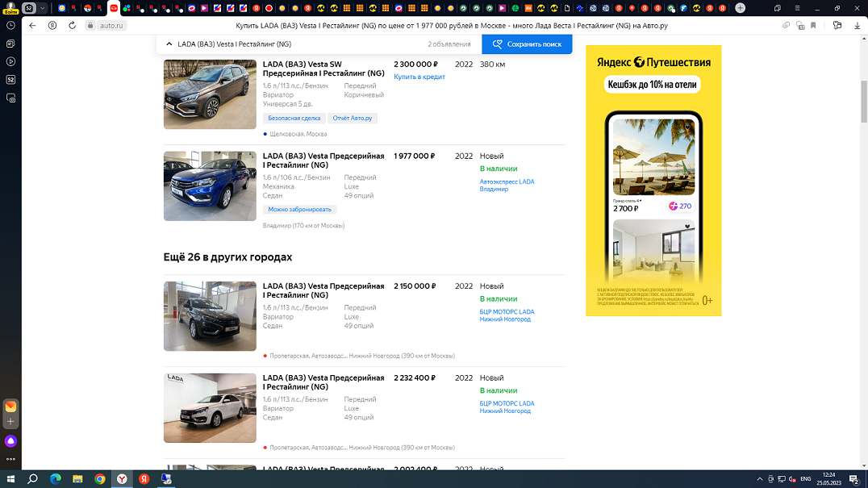Switch to the orange Mi logo tab

(528, 8)
